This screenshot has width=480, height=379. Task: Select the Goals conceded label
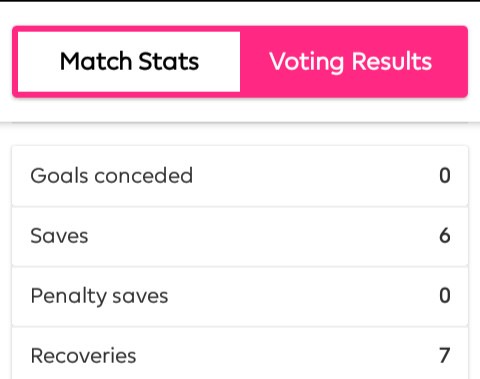112,176
